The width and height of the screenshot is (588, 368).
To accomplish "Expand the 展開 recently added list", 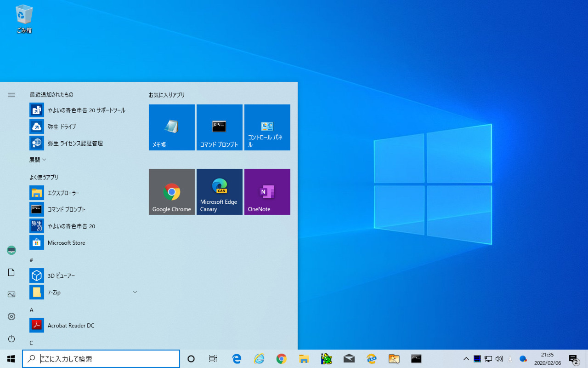I will [x=38, y=160].
